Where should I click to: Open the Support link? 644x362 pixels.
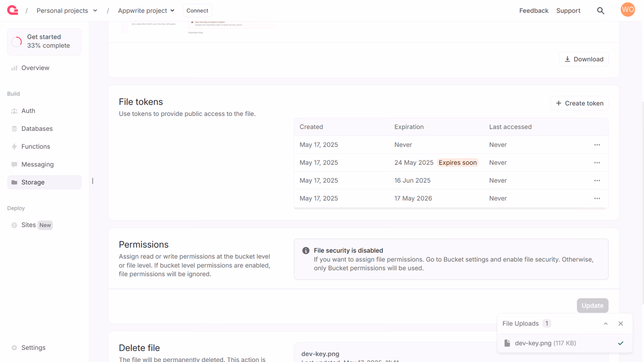coord(569,11)
